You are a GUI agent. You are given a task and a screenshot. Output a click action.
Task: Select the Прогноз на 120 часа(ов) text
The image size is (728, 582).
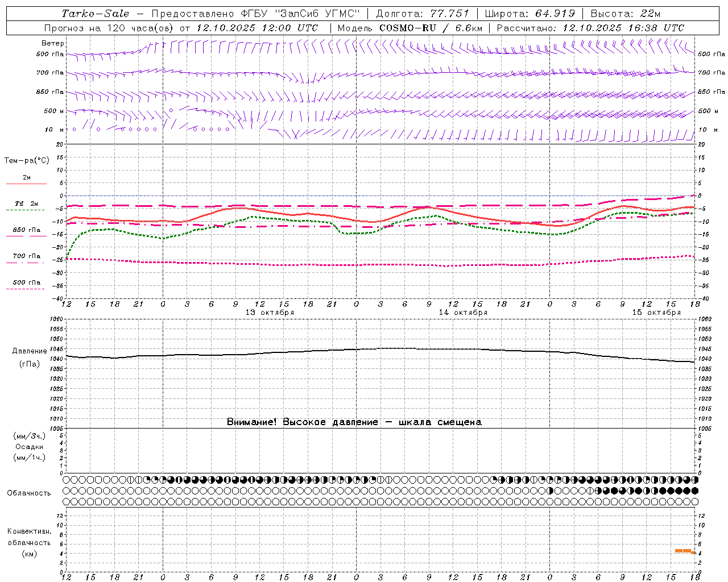pos(110,28)
